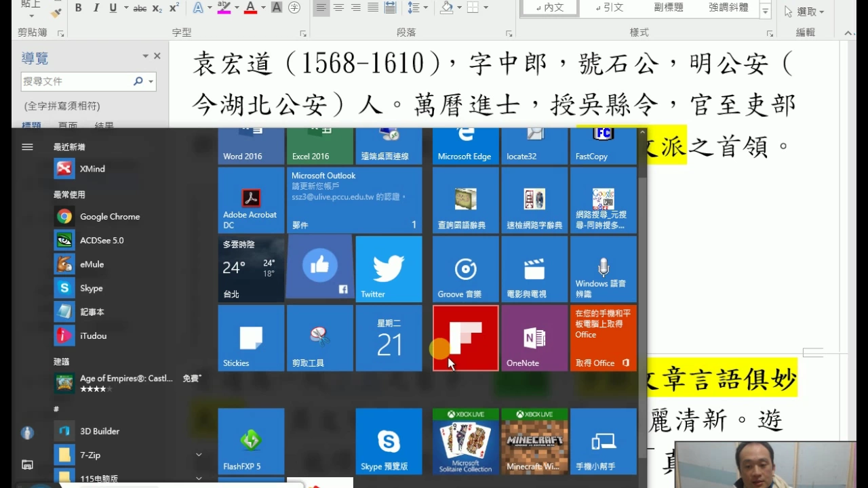Screen dimensions: 868x488
Task: Open 取得 Office tile
Action: pos(604,338)
